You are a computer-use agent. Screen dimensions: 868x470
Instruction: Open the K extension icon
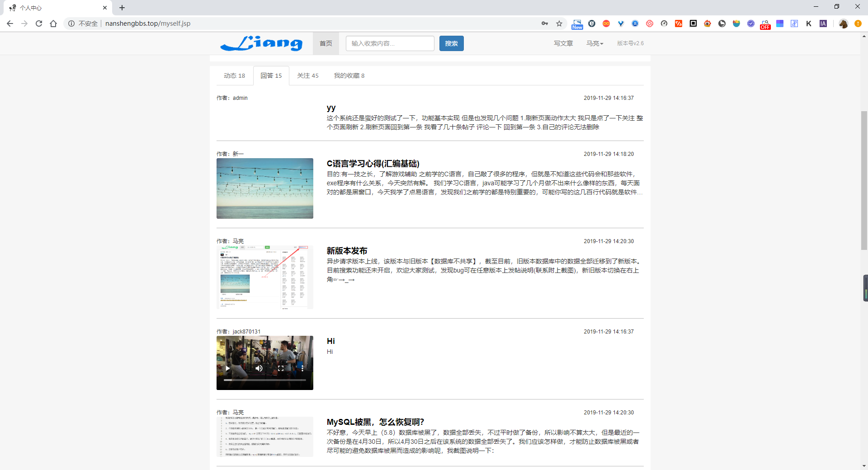(809, 23)
